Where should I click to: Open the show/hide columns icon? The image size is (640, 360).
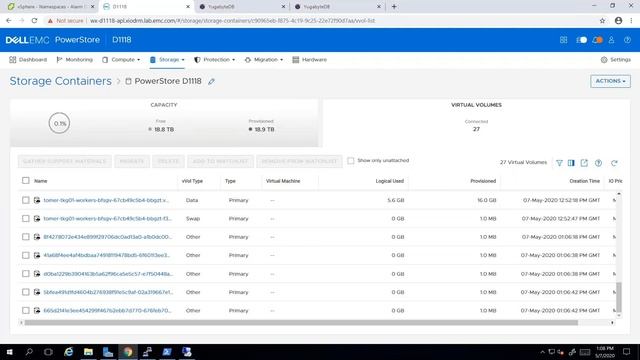[571, 163]
